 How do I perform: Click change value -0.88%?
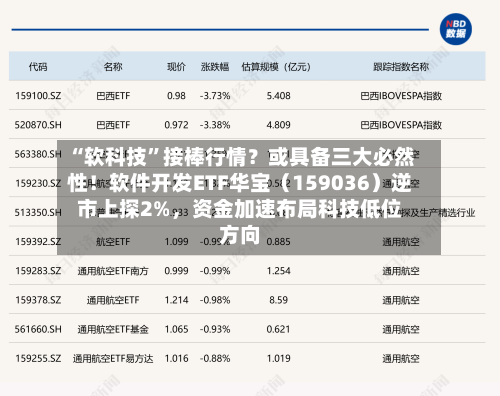215,358
